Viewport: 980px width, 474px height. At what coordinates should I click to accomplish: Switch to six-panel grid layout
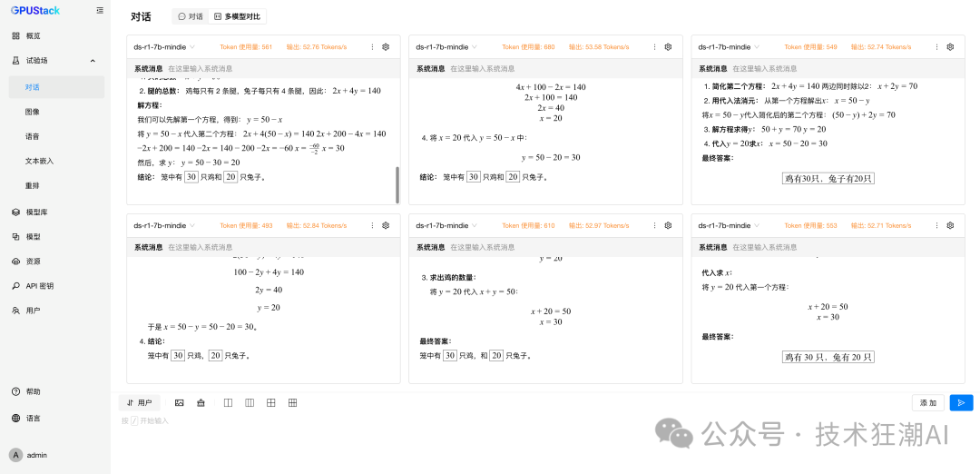292,402
